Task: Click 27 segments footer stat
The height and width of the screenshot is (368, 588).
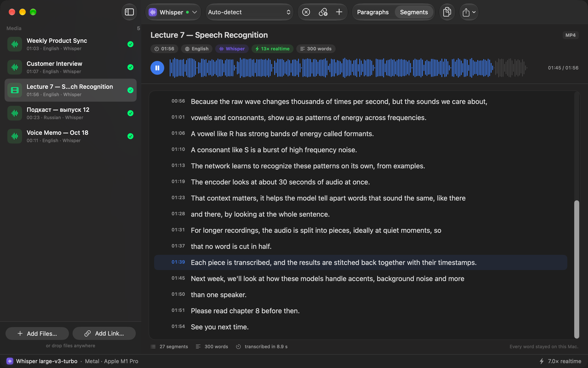Action: click(169, 346)
